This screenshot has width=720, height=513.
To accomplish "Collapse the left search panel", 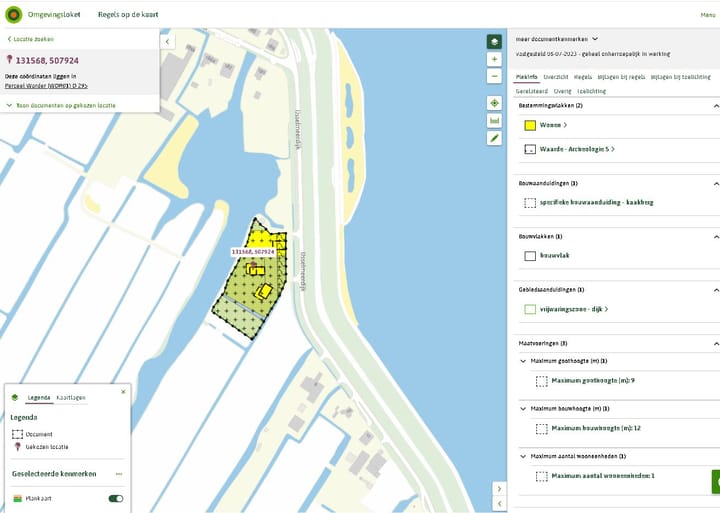I will tap(167, 42).
